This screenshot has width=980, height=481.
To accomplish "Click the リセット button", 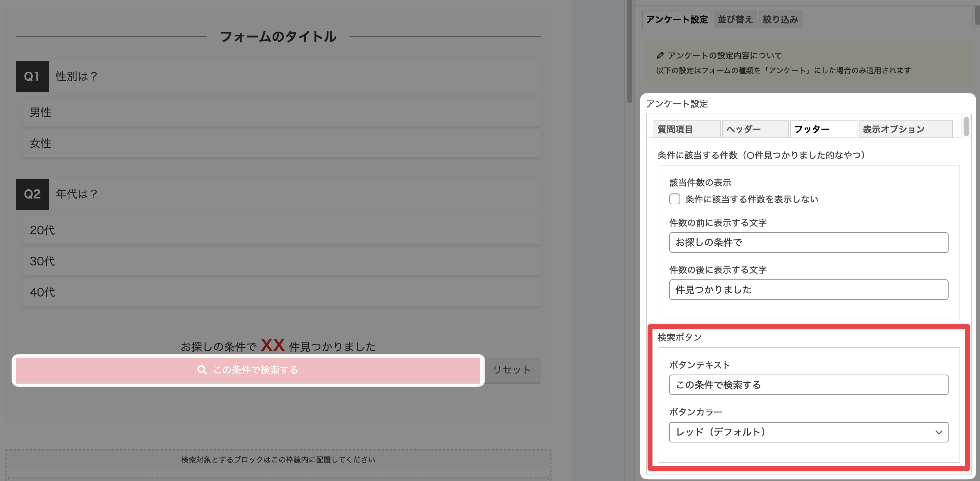I will click(x=512, y=370).
